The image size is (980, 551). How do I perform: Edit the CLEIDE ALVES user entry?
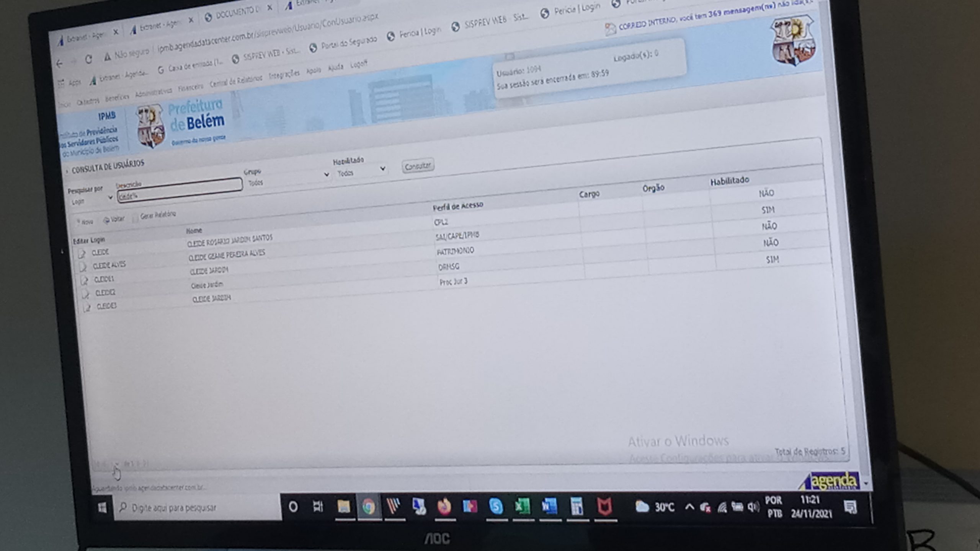point(83,267)
